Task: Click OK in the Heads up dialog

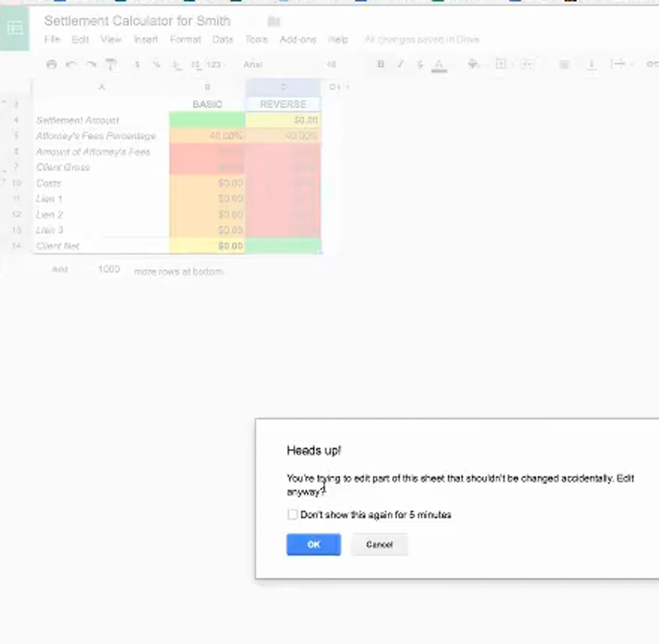Action: 314,544
